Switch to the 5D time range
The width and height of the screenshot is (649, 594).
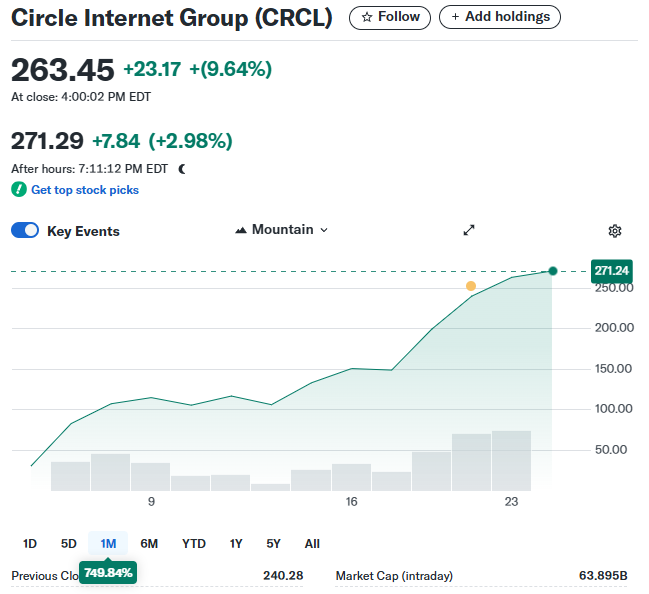(x=69, y=544)
